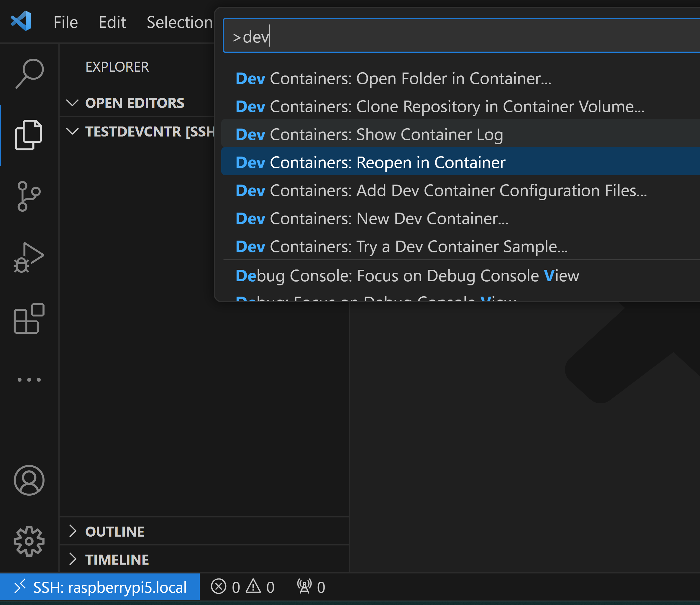Open the File menu
This screenshot has height=605, width=700.
(65, 22)
